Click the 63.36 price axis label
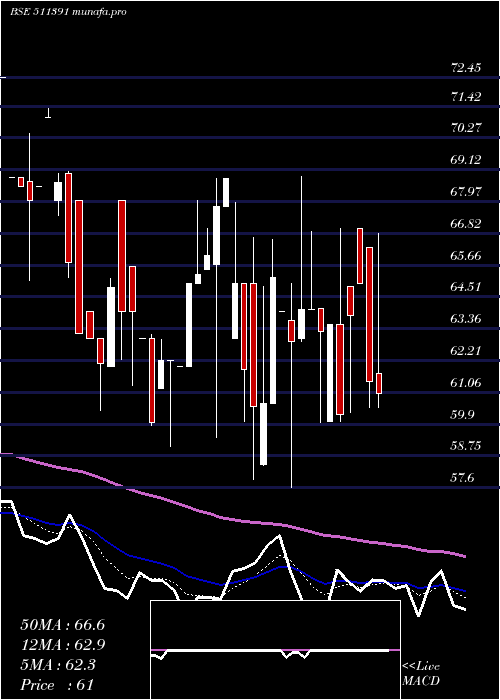The width and height of the screenshot is (500, 700). click(x=466, y=318)
